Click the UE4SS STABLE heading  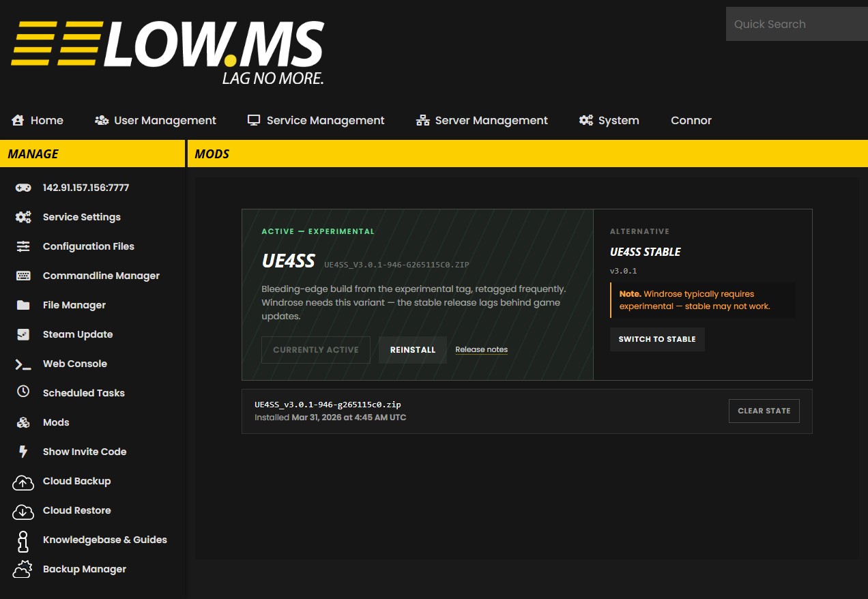click(x=646, y=252)
